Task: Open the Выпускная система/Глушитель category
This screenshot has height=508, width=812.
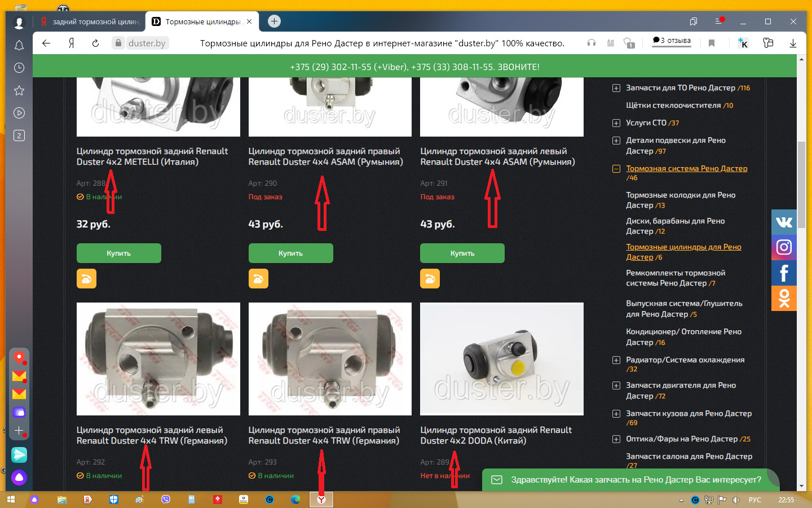Action: (684, 309)
